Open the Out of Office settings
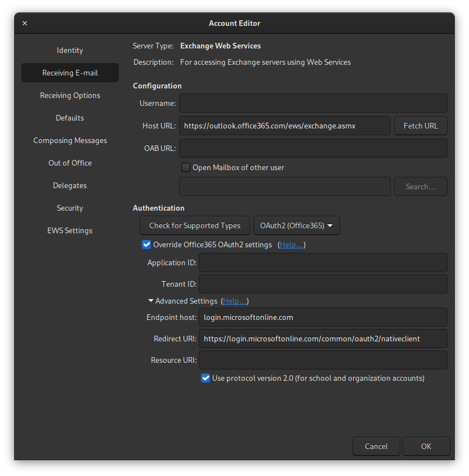 pos(70,163)
